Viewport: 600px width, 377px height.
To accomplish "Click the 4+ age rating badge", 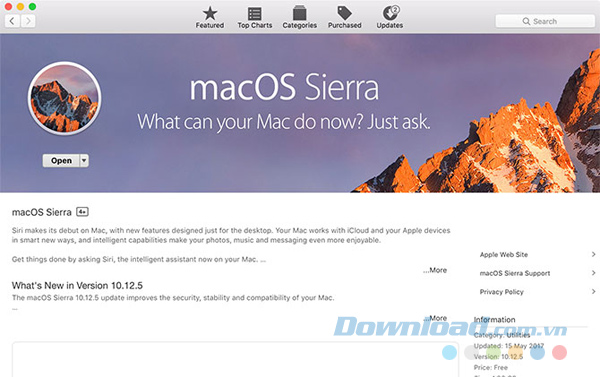I will (x=82, y=212).
